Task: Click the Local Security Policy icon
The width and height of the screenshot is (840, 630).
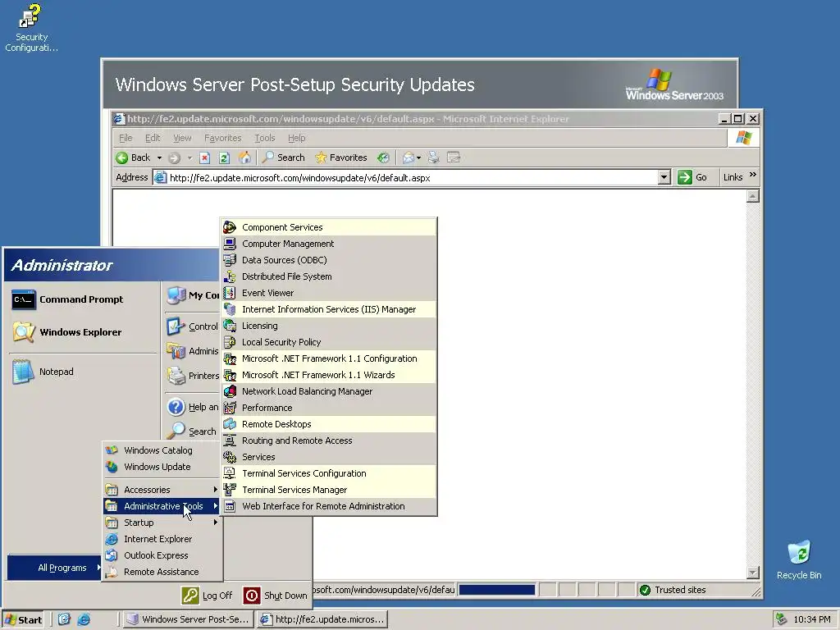Action: click(230, 342)
